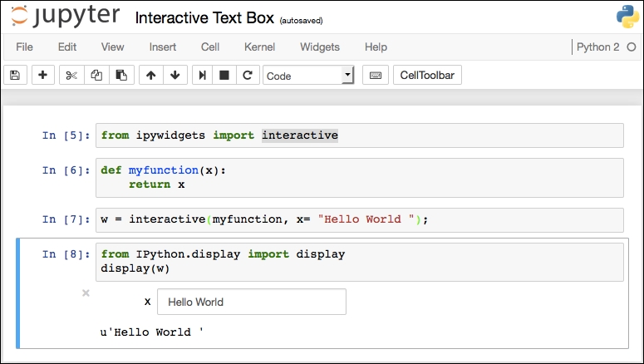Open the CellToolbar button

click(427, 75)
